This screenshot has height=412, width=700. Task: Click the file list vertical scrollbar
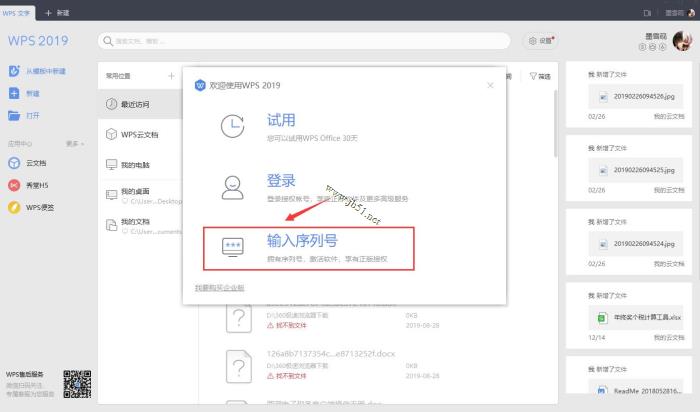[556, 124]
